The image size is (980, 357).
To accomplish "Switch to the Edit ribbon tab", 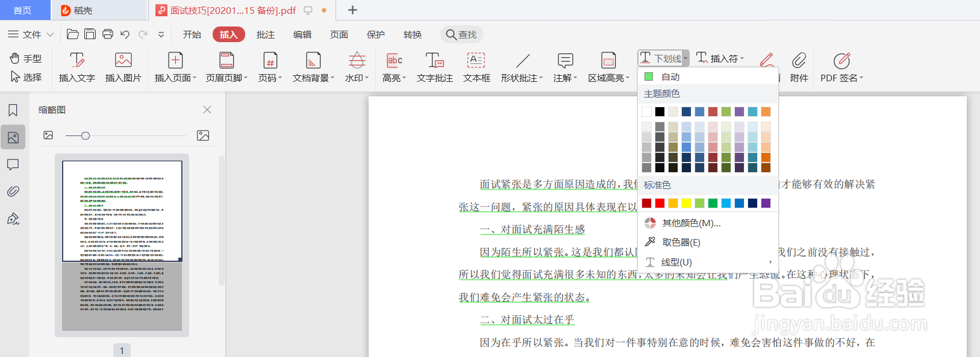I will pos(302,34).
